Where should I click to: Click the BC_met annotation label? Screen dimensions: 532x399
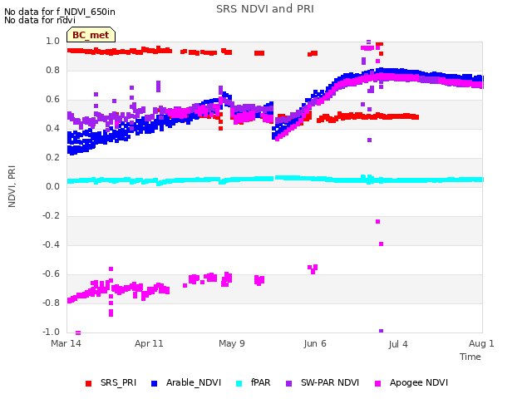point(91,35)
